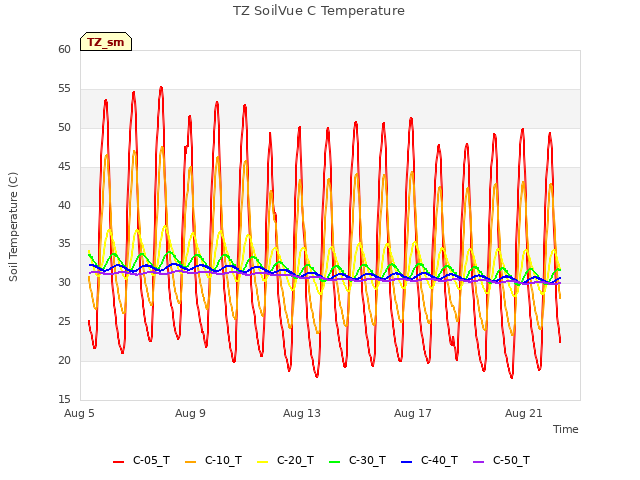Click the 30 y-axis tick label
The width and height of the screenshot is (640, 480).
(x=64, y=282)
